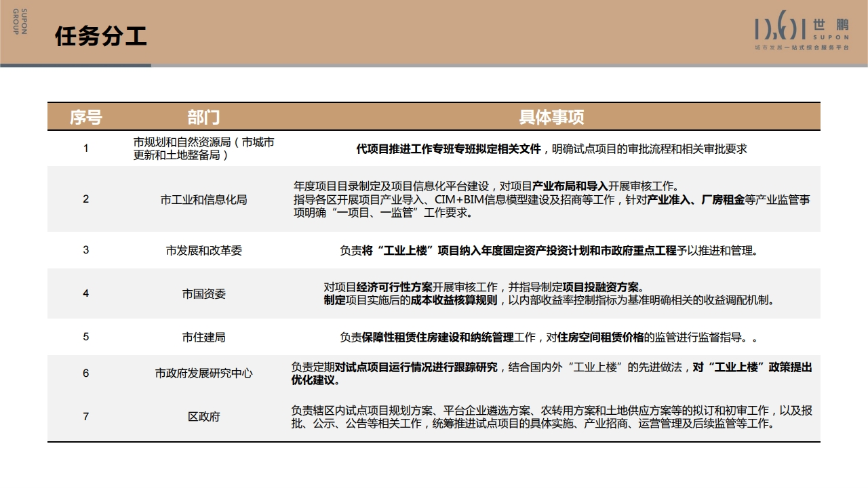Screen dimensions: 868x488
Task: Click the 部门 column header
Action: (203, 117)
